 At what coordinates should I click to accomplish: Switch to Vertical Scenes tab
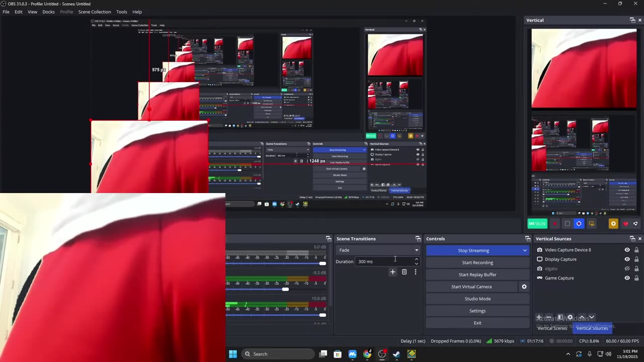click(x=552, y=328)
